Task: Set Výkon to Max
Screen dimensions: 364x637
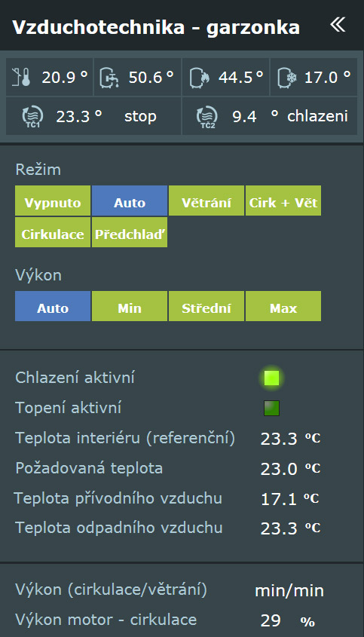Action: tap(283, 306)
